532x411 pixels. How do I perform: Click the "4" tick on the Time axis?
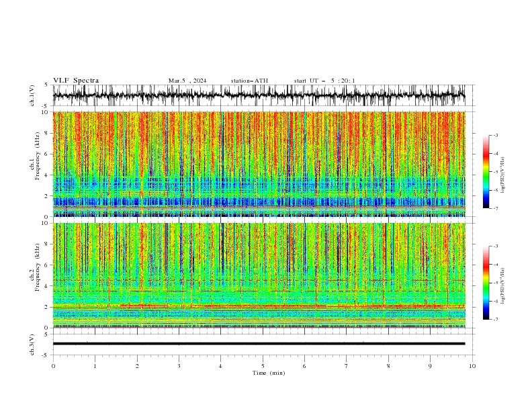click(220, 366)
